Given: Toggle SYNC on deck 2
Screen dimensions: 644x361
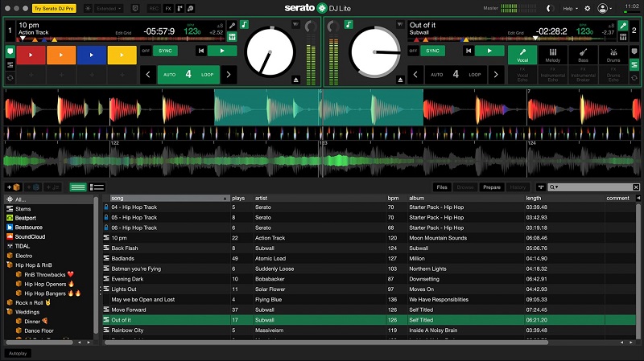Looking at the screenshot, I should [432, 51].
